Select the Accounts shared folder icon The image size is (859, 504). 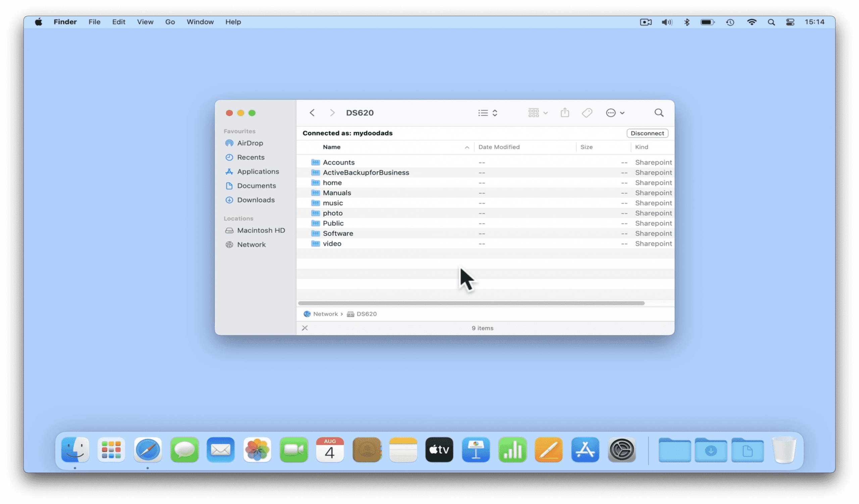[316, 162]
